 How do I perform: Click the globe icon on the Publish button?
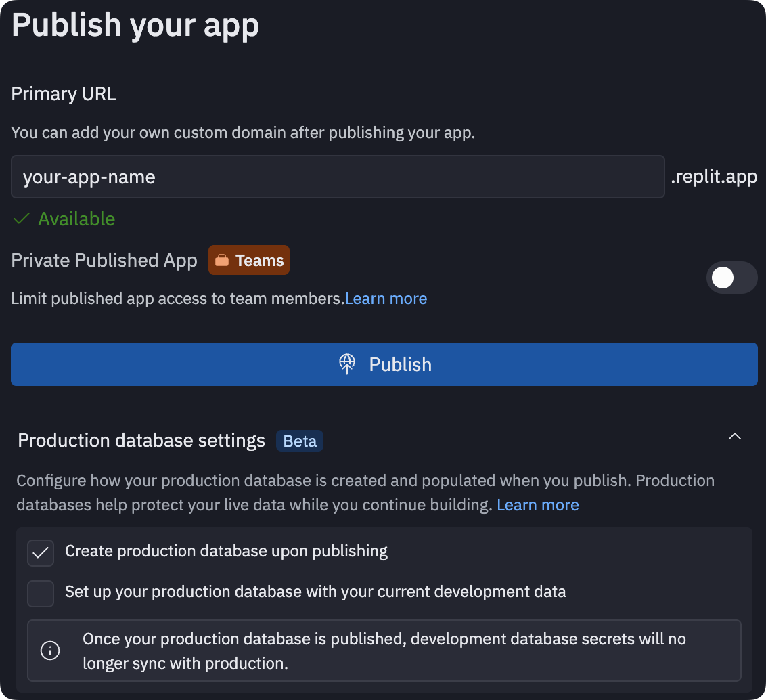[347, 364]
